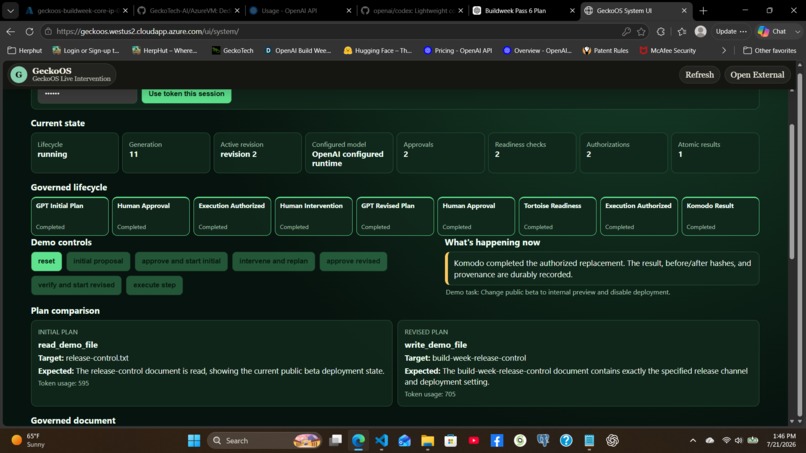The height and width of the screenshot is (453, 806).
Task: Bookmark page with the star icon
Action: pos(641,31)
